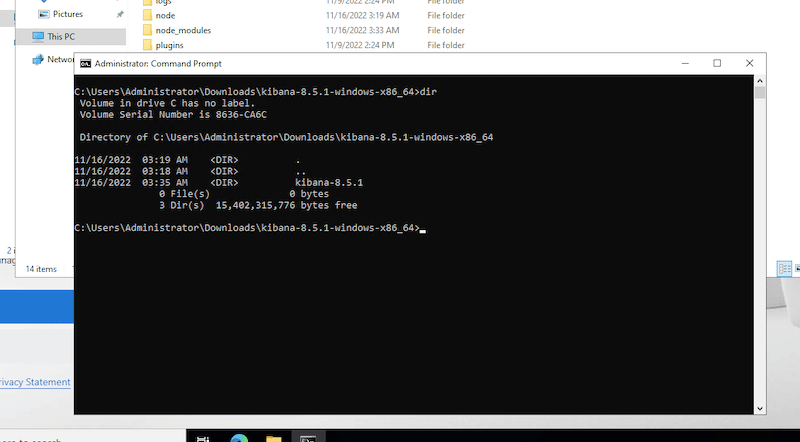Close the Administrator Command Prompt window
The width and height of the screenshot is (800, 442).
(x=749, y=63)
